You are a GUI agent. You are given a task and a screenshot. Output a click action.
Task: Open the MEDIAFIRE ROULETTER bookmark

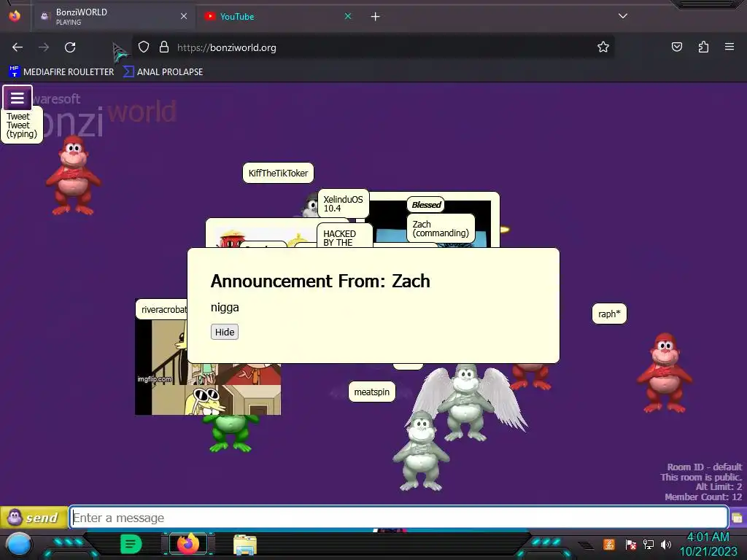[x=61, y=72]
